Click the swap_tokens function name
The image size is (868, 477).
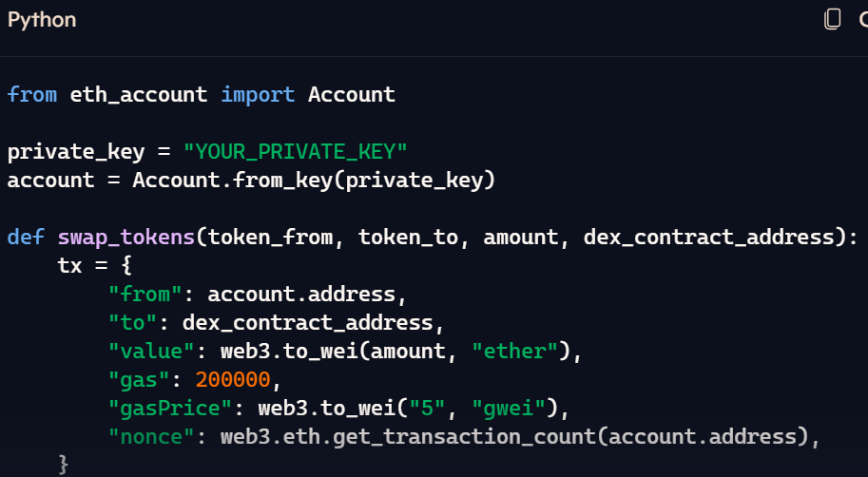coord(126,238)
